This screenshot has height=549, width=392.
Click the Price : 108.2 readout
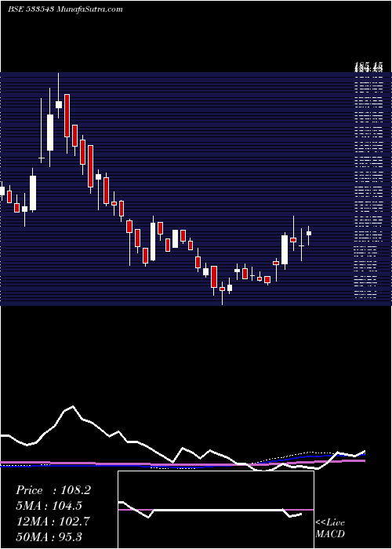click(x=53, y=490)
